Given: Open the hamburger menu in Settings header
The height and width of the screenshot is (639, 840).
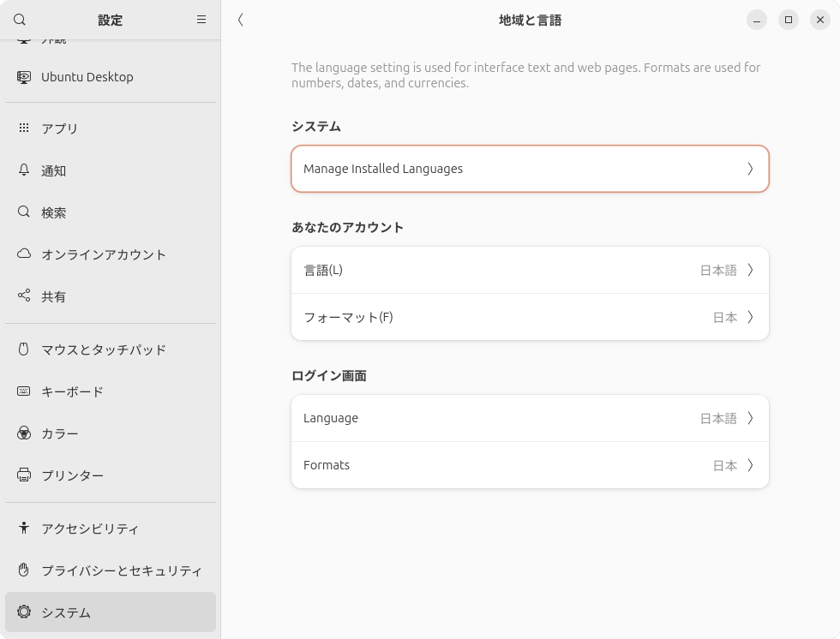Looking at the screenshot, I should [x=201, y=19].
